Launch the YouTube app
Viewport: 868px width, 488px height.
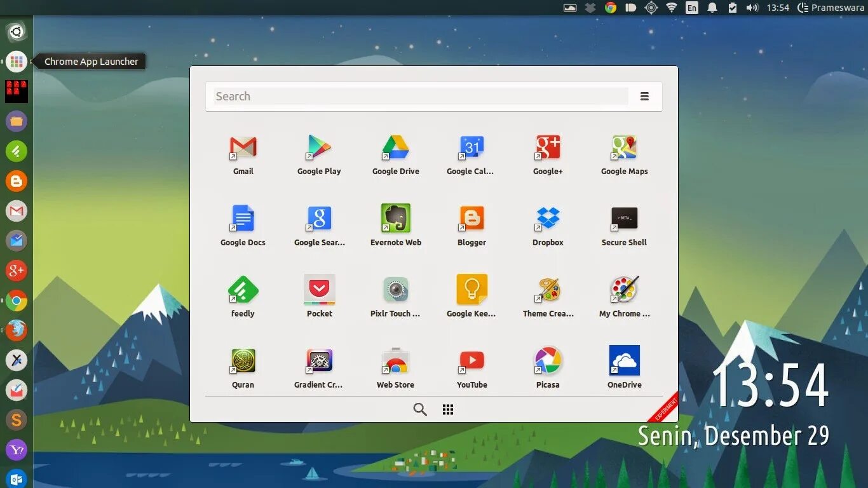tap(471, 362)
